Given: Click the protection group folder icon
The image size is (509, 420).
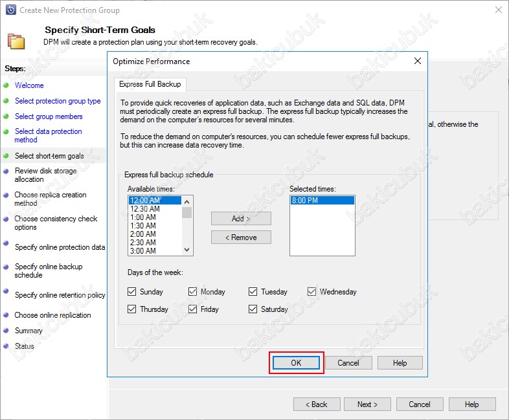Looking at the screenshot, I should (x=16, y=41).
